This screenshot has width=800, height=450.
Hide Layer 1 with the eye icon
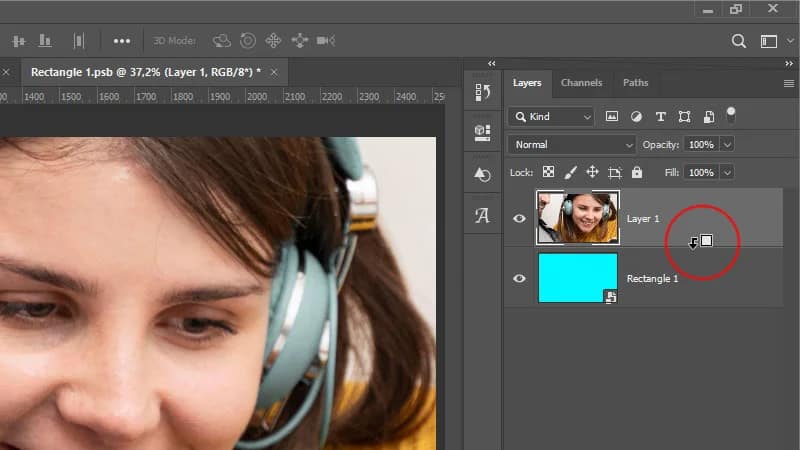(x=519, y=218)
